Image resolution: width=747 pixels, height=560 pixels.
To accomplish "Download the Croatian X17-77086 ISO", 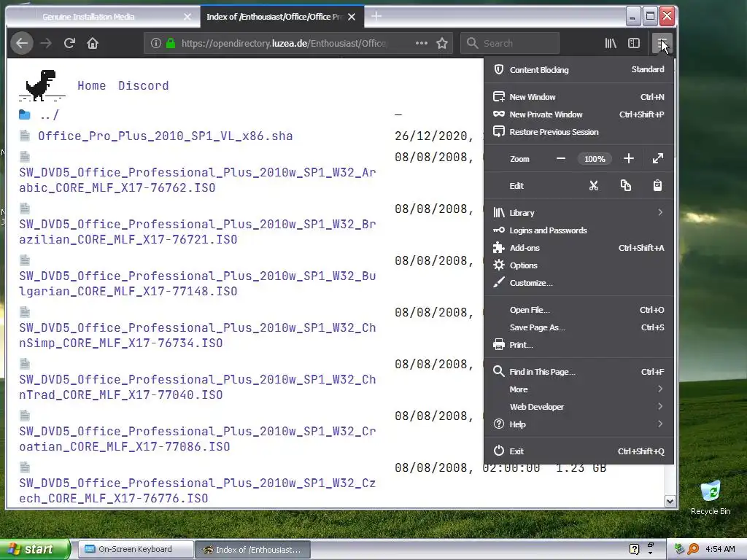I will [197, 439].
